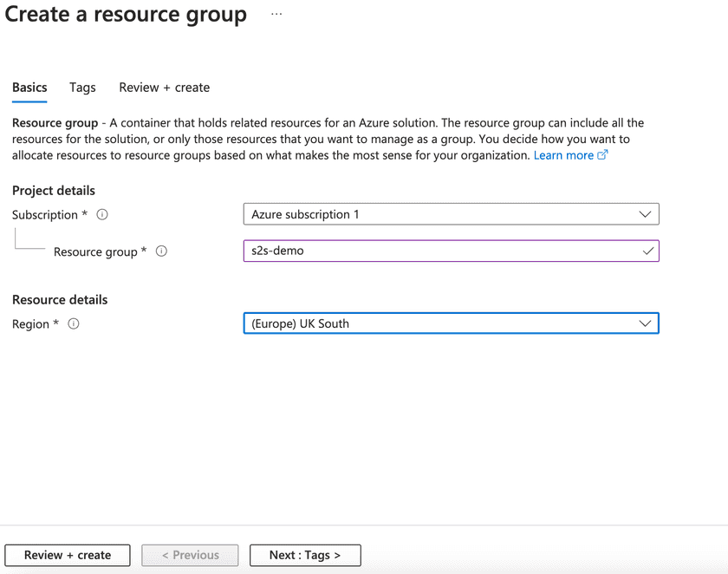Expand the Subscription dropdown chevron arrow
The image size is (728, 574).
[x=645, y=214]
